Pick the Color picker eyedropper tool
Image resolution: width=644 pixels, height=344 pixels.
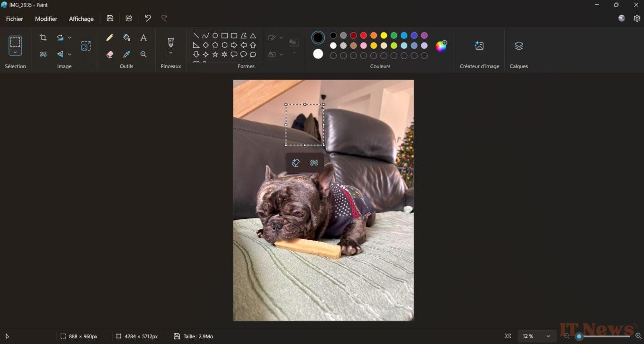click(126, 54)
